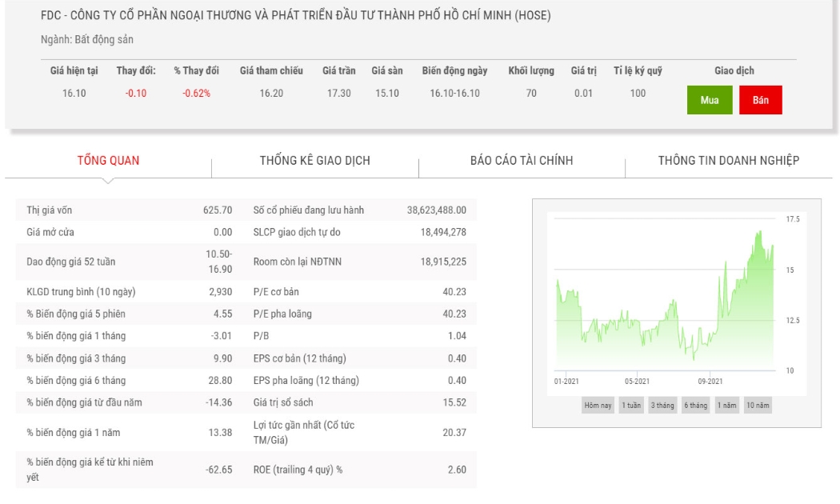Choose the 6 tháng chart range
This screenshot has height=504, width=840.
coord(695,406)
